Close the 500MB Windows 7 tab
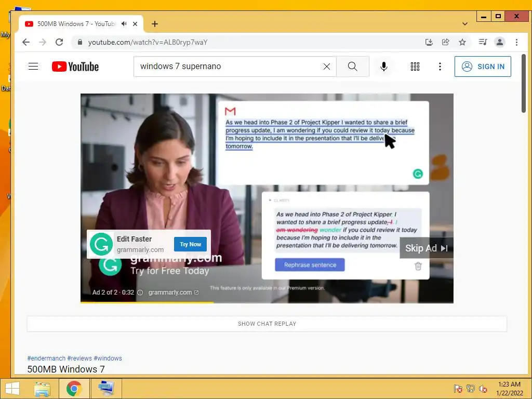The width and height of the screenshot is (532, 399). (x=135, y=24)
